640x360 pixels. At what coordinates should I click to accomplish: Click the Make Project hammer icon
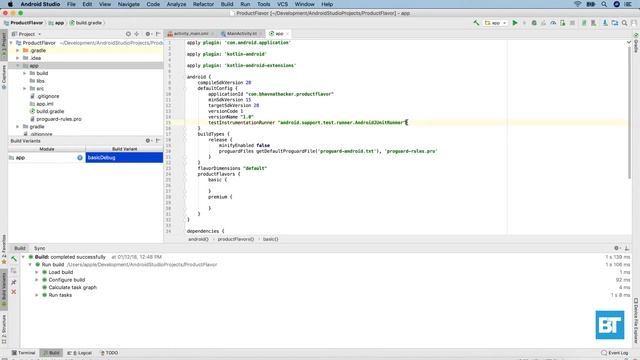point(476,23)
